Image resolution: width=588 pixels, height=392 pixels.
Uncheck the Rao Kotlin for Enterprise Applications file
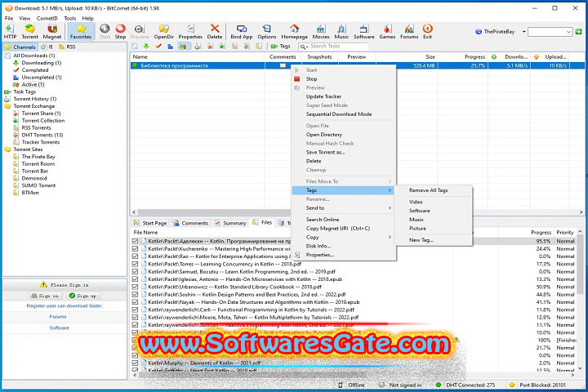click(135, 256)
